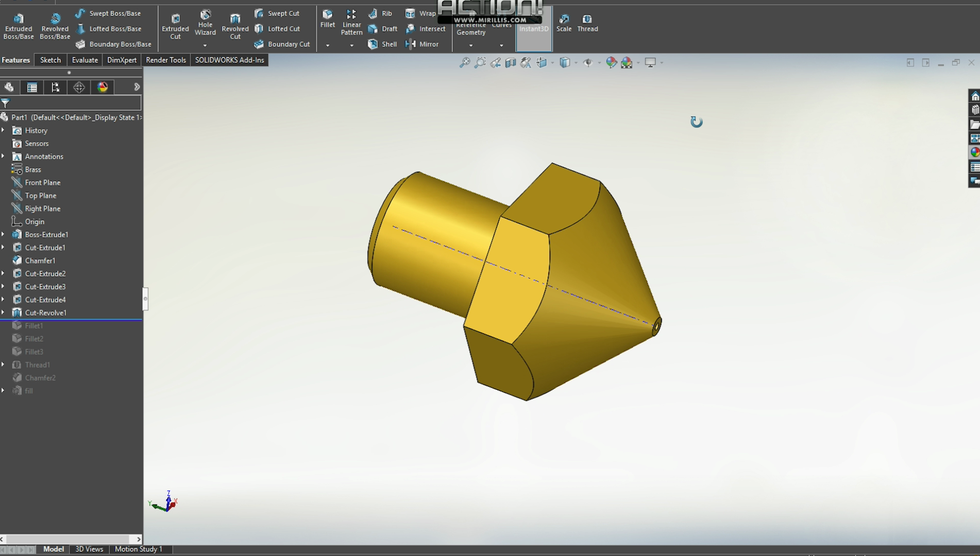The width and height of the screenshot is (980, 556).
Task: Activate the Section View tool
Action: pyautogui.click(x=511, y=62)
